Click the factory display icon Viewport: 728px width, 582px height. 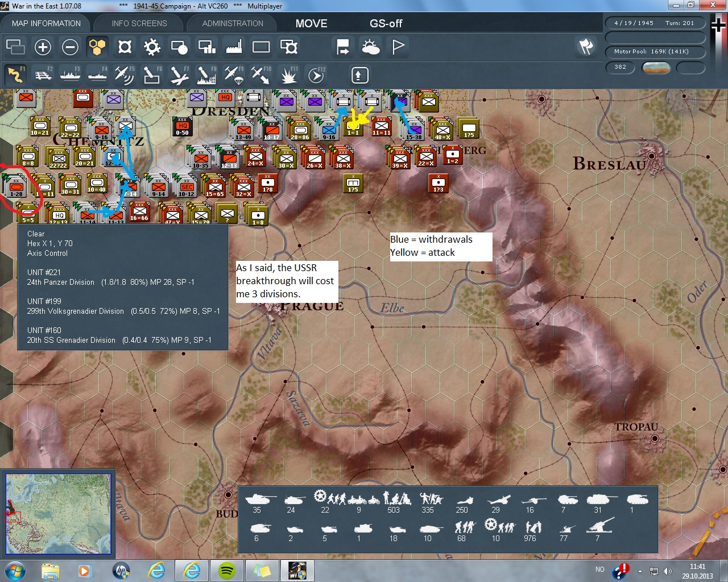click(234, 47)
